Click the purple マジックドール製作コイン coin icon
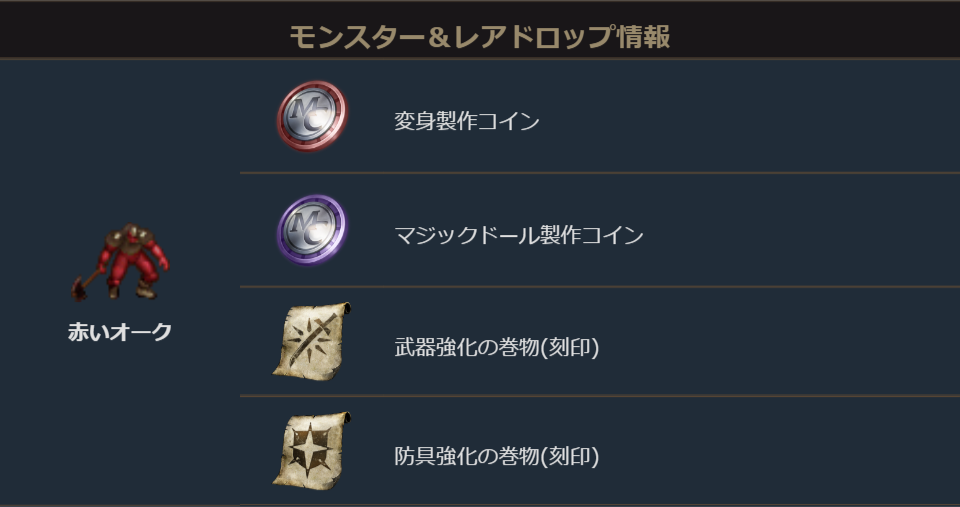The height and width of the screenshot is (507, 960). (x=312, y=230)
